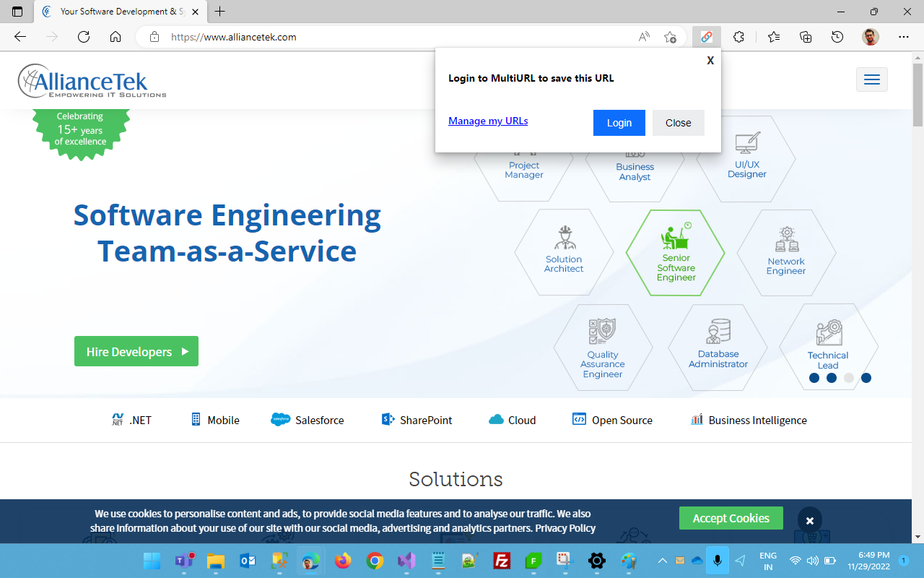Expand hidden icons in the system tray
924x578 pixels.
662,561
